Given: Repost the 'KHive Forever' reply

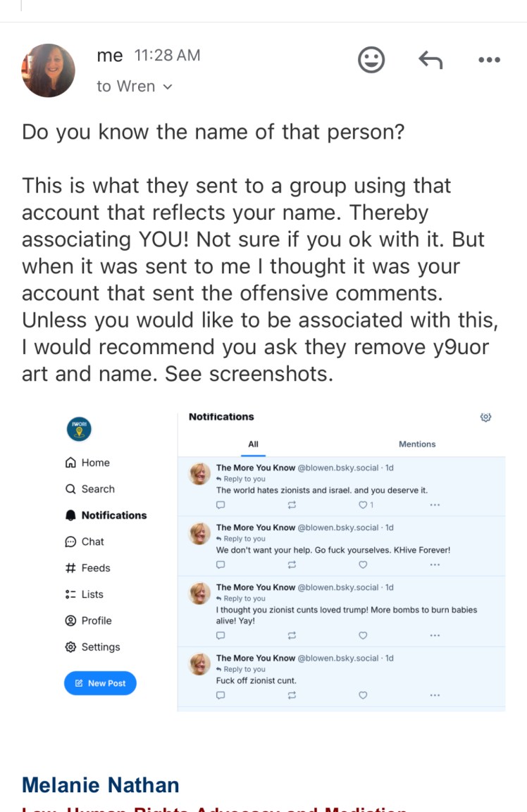Looking at the screenshot, I should click(292, 565).
